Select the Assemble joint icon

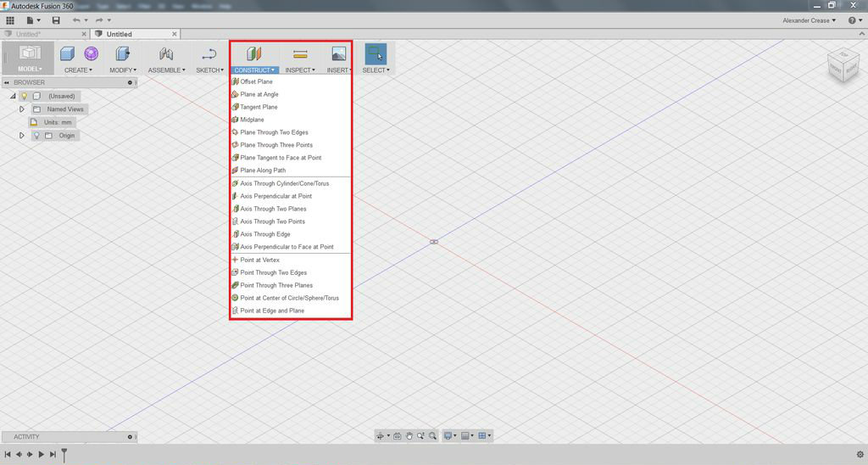(166, 53)
